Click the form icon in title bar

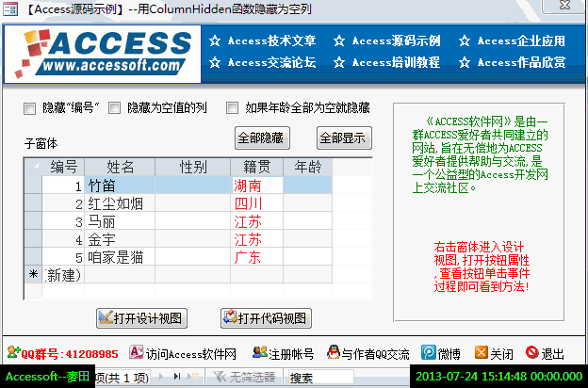click(x=9, y=8)
